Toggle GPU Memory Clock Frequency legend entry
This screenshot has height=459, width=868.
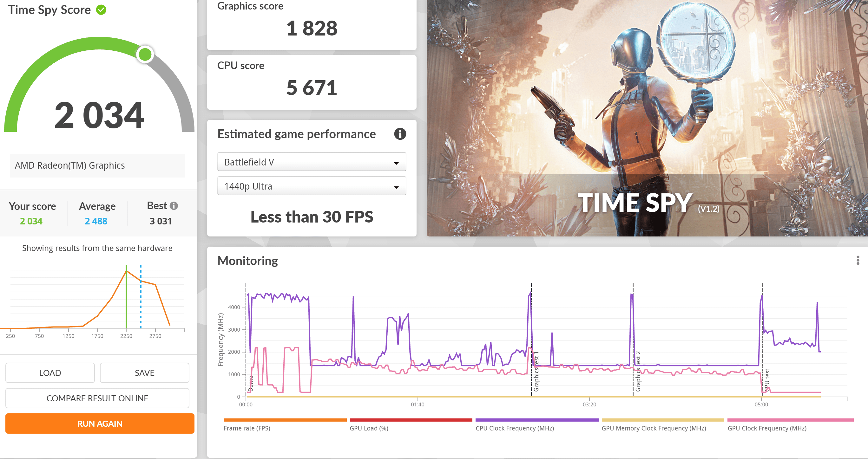tap(663, 425)
